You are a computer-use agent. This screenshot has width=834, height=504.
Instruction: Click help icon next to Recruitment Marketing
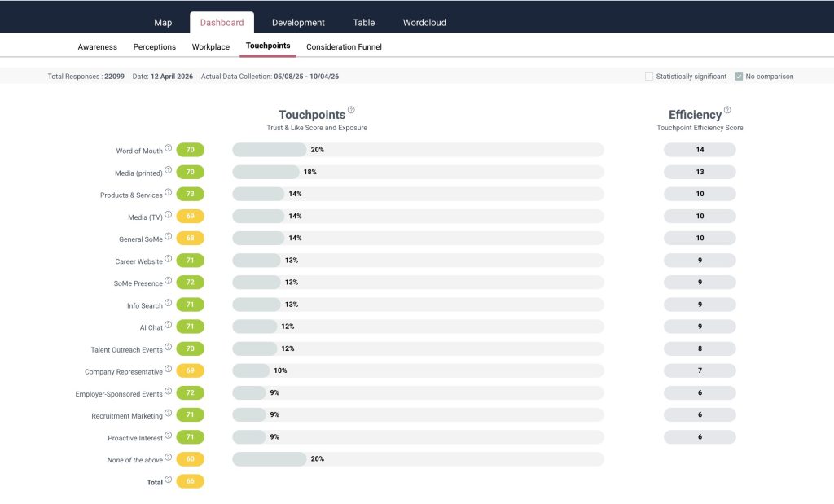(x=169, y=414)
